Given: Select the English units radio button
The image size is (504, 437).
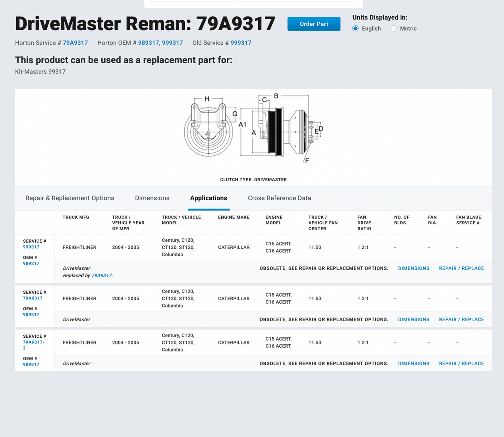Looking at the screenshot, I should coord(355,29).
